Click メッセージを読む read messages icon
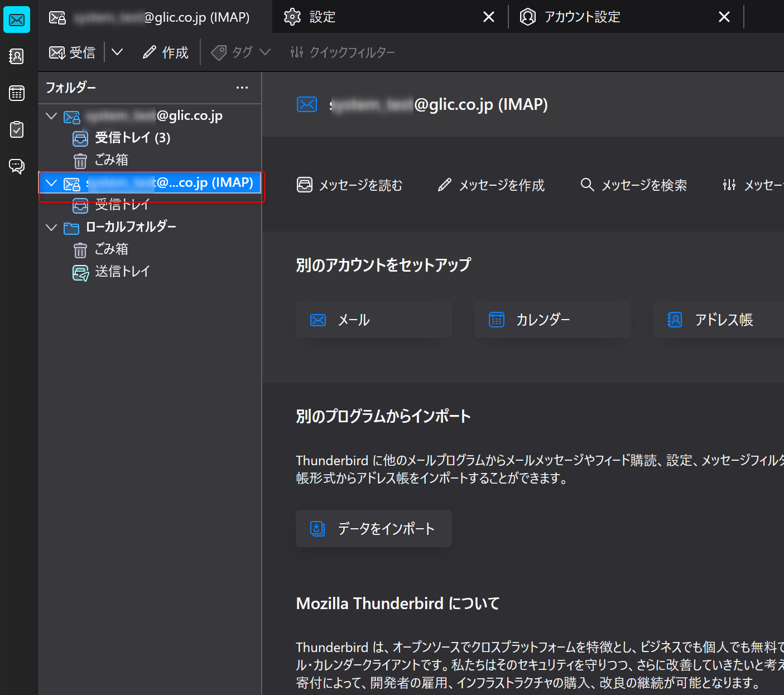Image resolution: width=784 pixels, height=695 pixels. click(x=305, y=185)
